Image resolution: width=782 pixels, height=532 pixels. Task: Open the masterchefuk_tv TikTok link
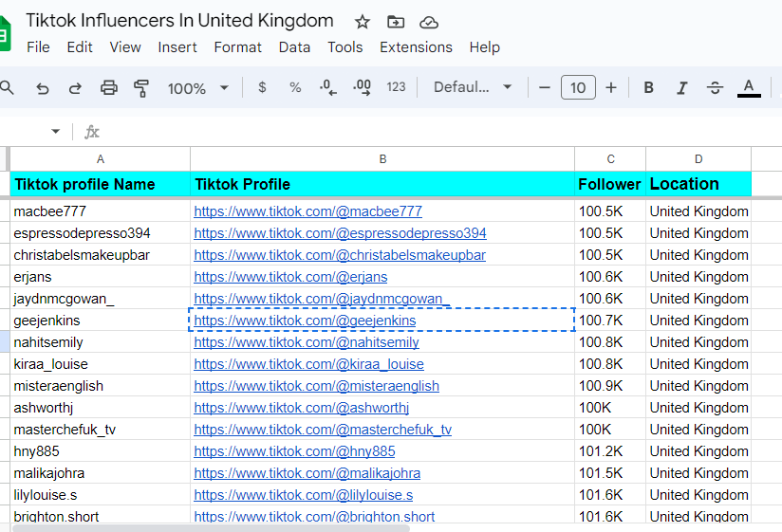(x=323, y=430)
